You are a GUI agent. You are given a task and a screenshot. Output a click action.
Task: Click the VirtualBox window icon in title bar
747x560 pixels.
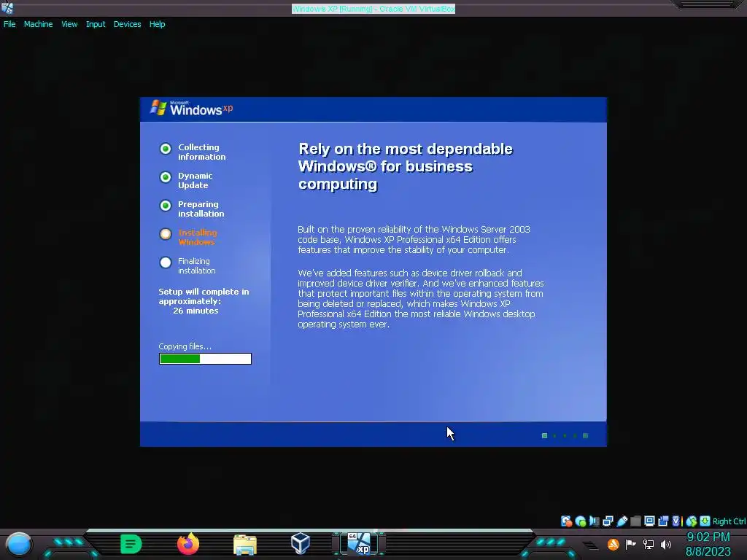(7, 7)
